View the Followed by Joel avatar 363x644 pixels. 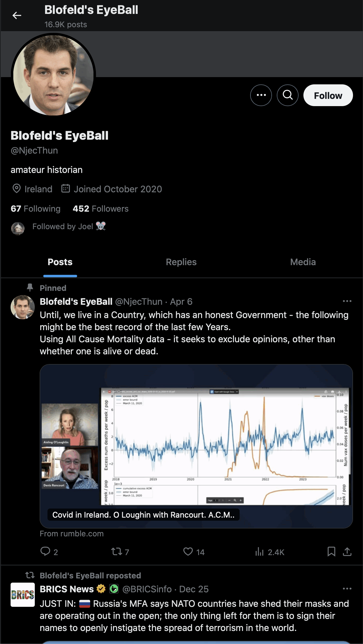click(x=18, y=228)
